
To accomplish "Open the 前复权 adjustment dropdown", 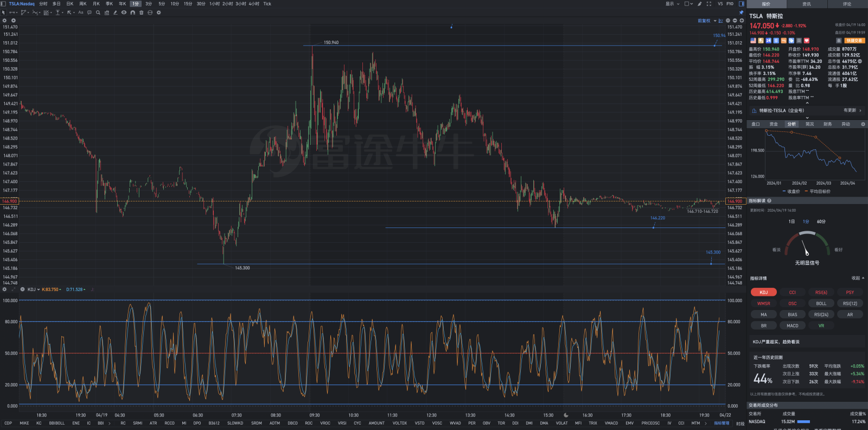I will tap(707, 21).
